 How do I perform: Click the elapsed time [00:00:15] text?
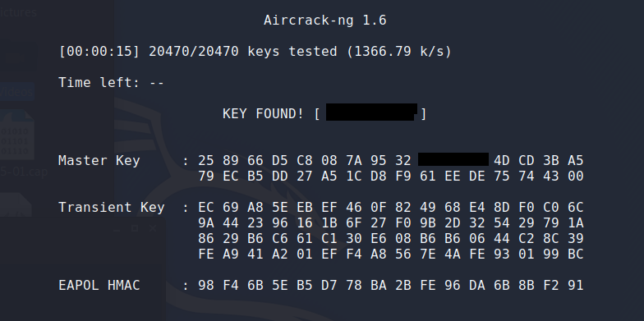[x=99, y=52]
